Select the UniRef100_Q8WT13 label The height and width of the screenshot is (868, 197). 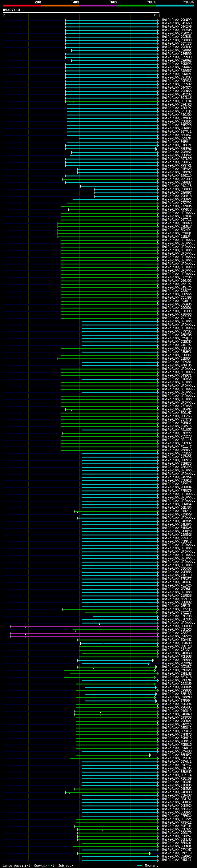(x=177, y=646)
